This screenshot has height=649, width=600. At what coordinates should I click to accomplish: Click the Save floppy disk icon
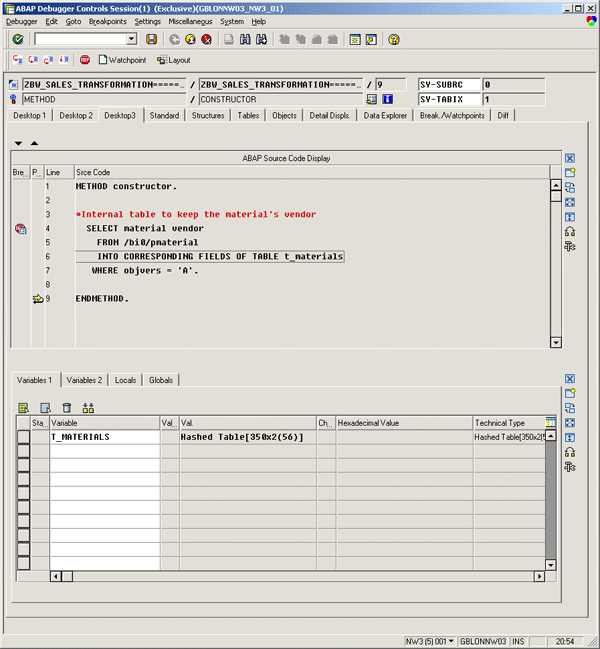click(x=151, y=39)
